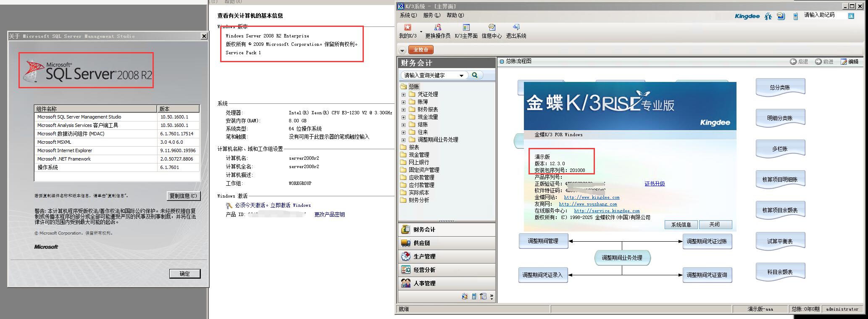Open the 帮助(H) menu in K/3
The width and height of the screenshot is (868, 319).
[455, 15]
